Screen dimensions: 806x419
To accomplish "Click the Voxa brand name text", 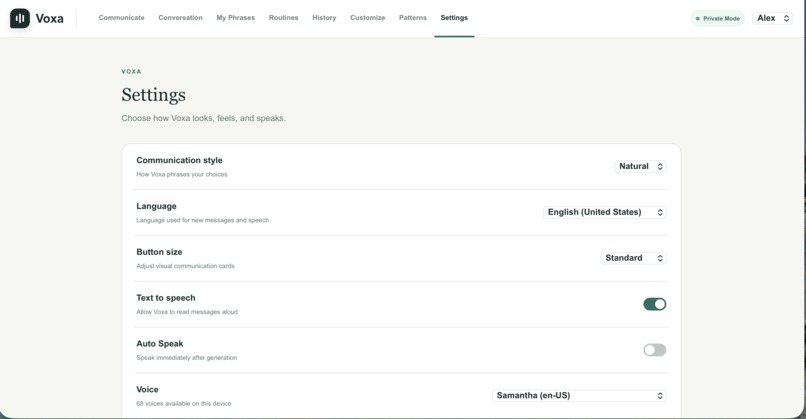I will [49, 19].
